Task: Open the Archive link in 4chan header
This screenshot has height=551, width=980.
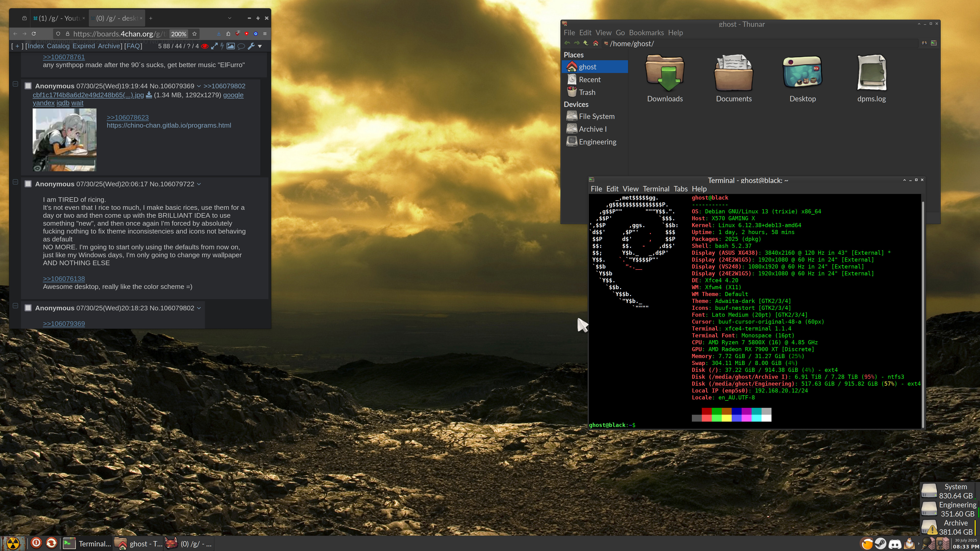Action: (109, 46)
